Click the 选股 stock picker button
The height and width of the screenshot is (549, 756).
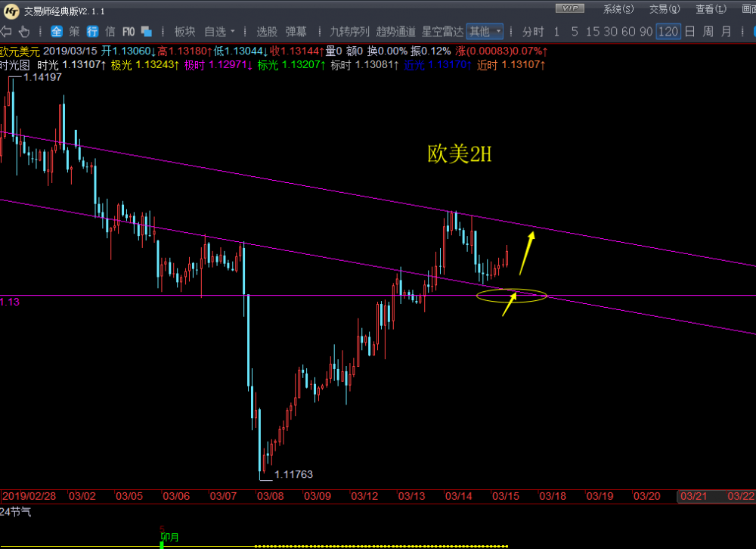[267, 32]
